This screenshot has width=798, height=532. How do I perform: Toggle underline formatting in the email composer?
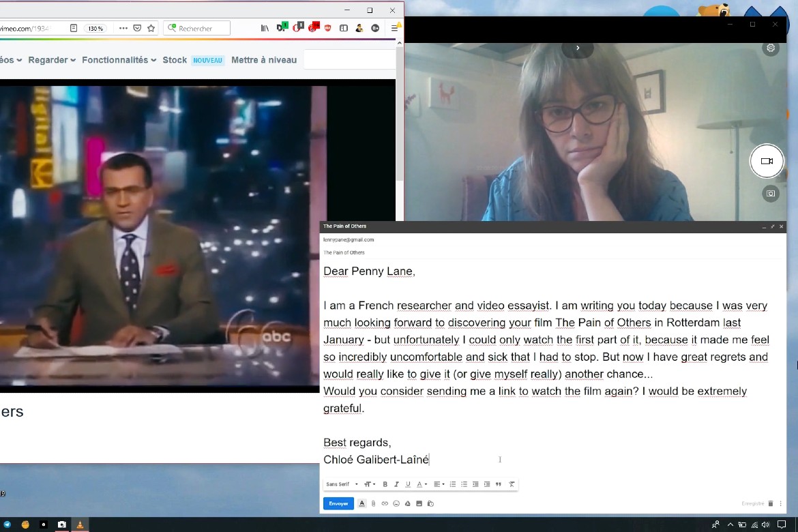coord(408,484)
